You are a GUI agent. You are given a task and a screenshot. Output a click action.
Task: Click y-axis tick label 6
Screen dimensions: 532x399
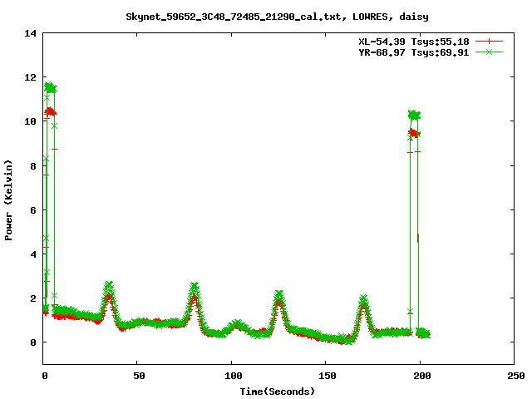click(33, 210)
